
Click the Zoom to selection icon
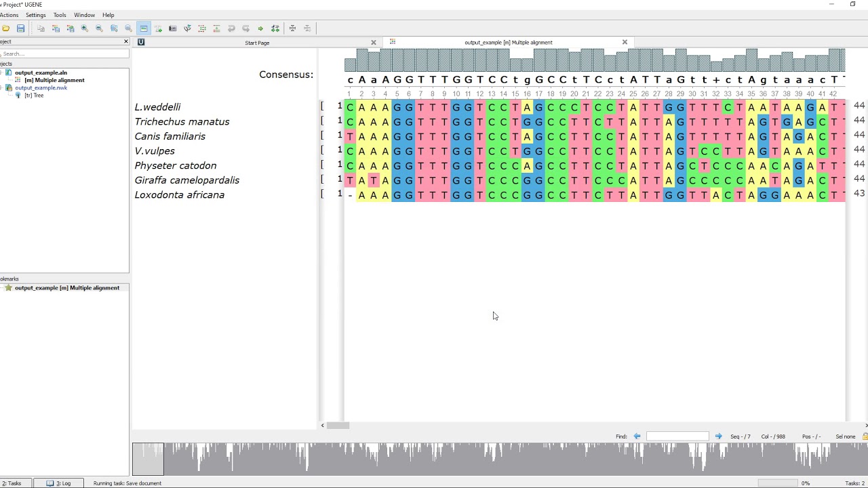click(x=114, y=28)
